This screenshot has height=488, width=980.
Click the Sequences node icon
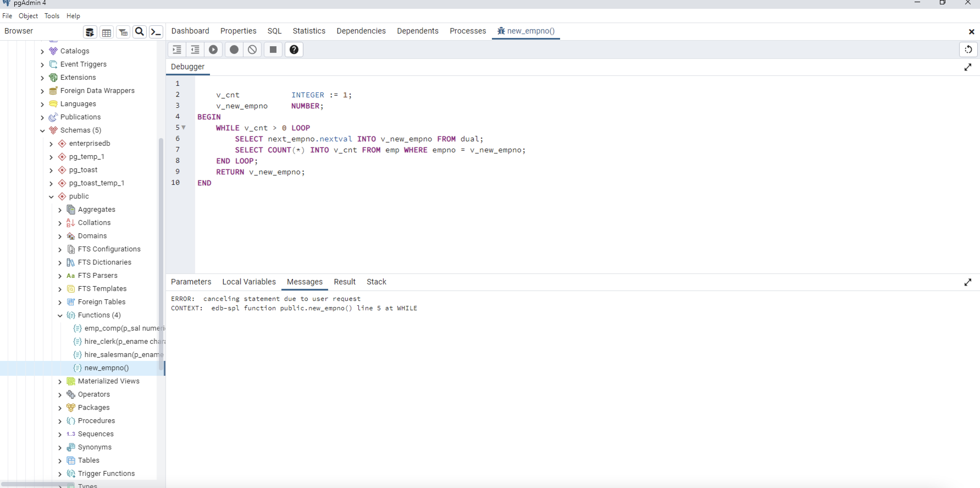coord(71,434)
